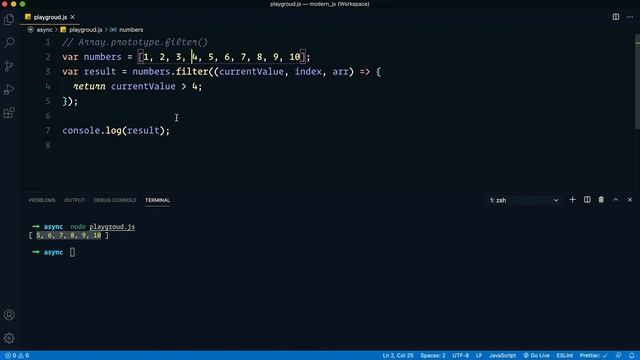The width and height of the screenshot is (640, 360).
Task: Open the Source Control view
Action: pos(9,66)
